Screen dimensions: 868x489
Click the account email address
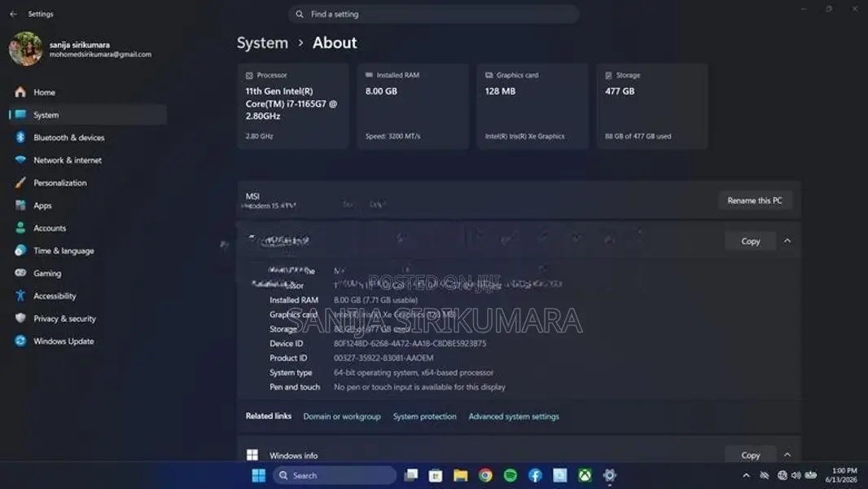[x=100, y=55]
